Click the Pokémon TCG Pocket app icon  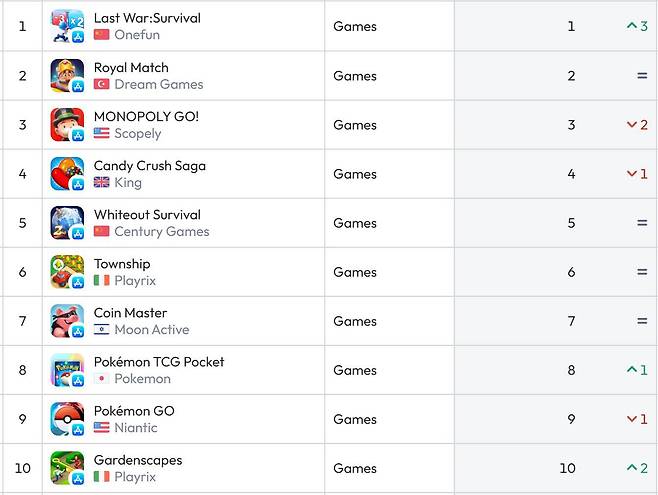(67, 370)
